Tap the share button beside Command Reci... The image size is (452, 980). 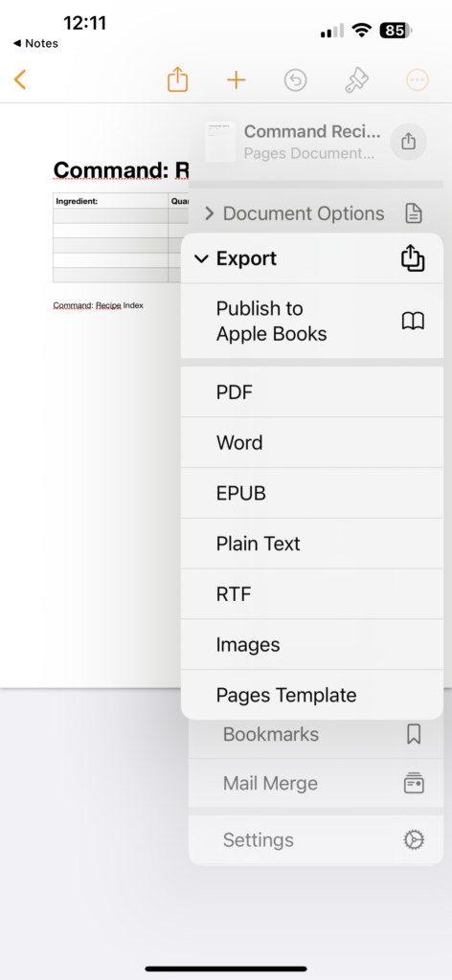tap(408, 142)
